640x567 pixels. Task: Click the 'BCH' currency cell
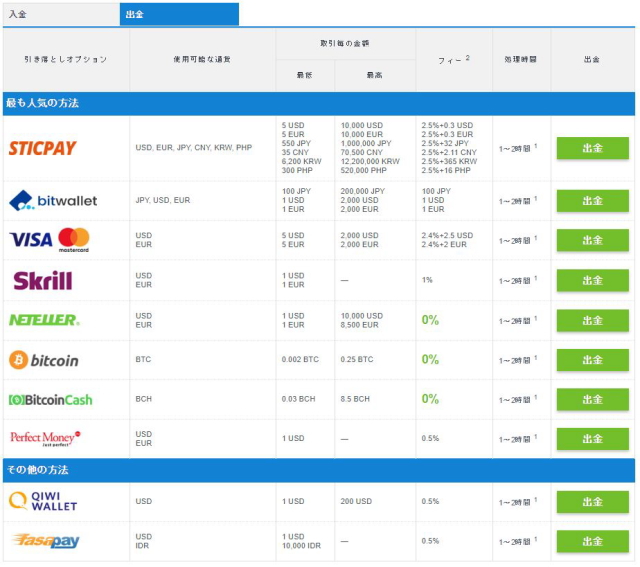(144, 399)
